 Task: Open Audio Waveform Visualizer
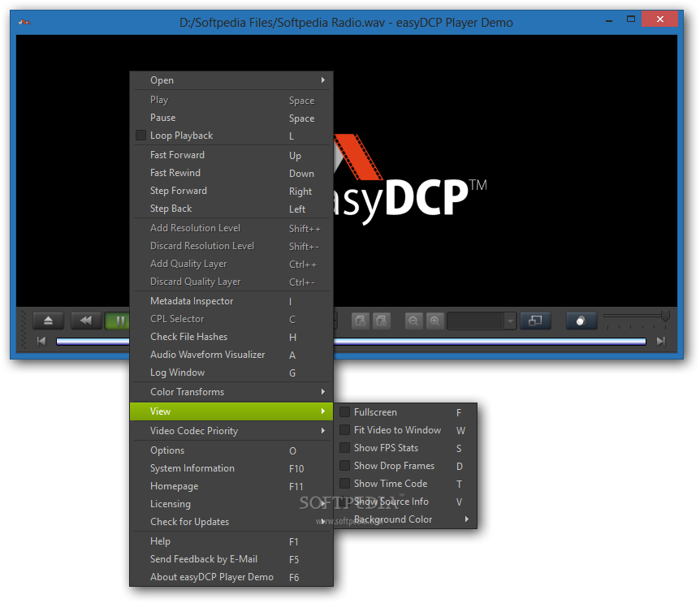coord(231,355)
